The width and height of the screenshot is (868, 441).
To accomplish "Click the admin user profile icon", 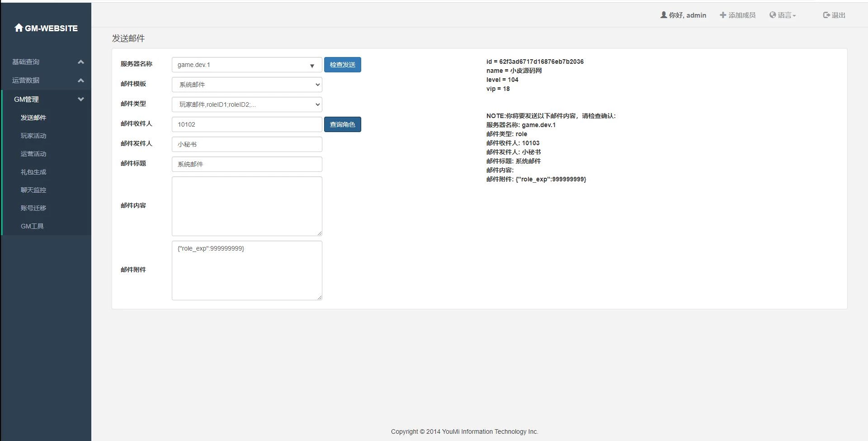I will pos(663,15).
